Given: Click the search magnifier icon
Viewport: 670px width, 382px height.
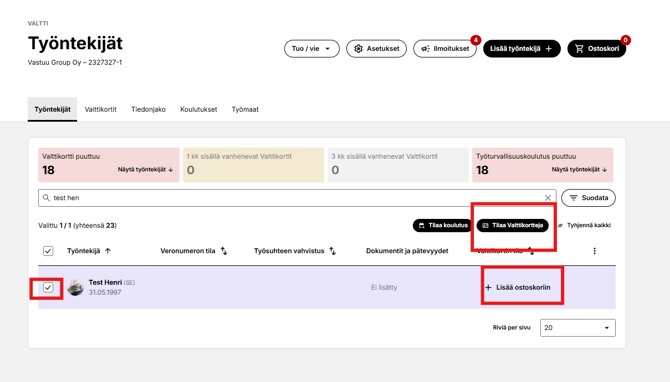Looking at the screenshot, I should (x=46, y=198).
